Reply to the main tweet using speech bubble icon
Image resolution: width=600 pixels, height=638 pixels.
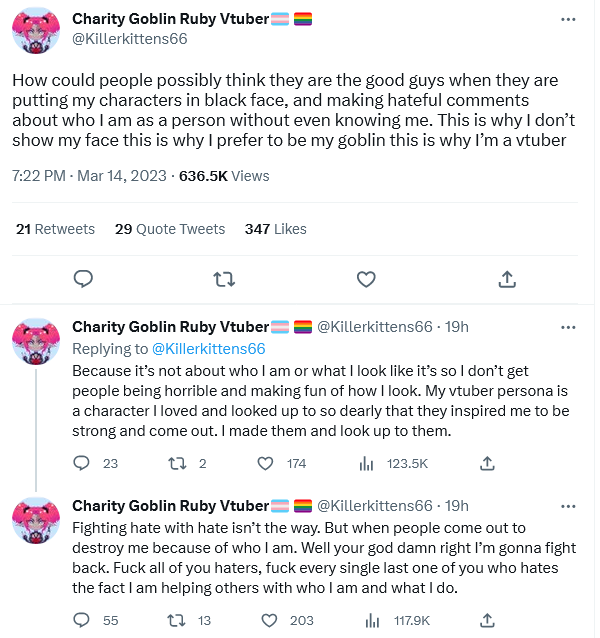tap(83, 279)
